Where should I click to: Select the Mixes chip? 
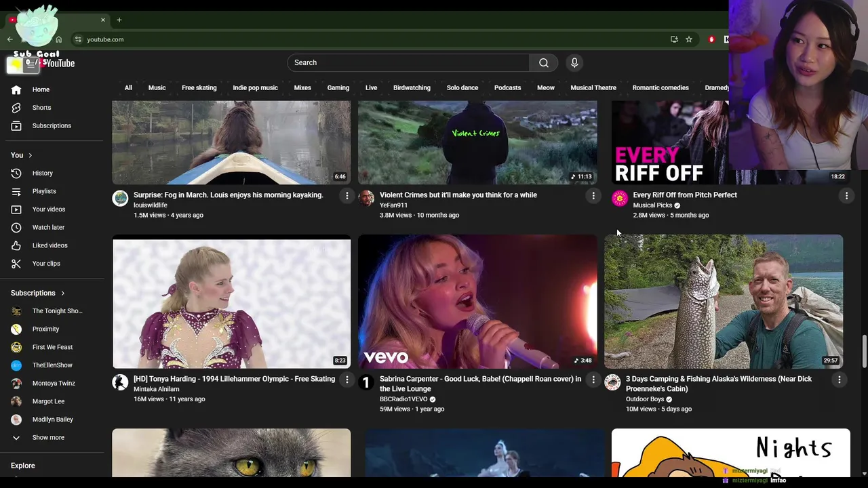point(302,87)
